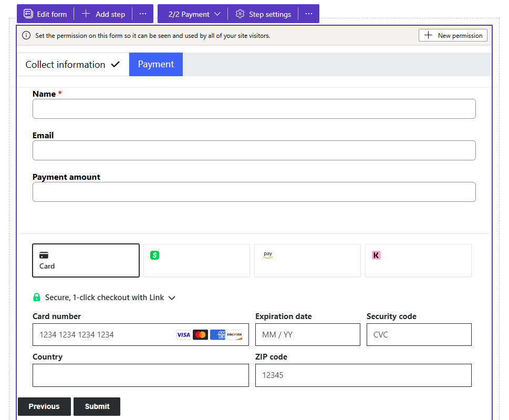
Task: Focus the Card number field
Action: pos(141,334)
